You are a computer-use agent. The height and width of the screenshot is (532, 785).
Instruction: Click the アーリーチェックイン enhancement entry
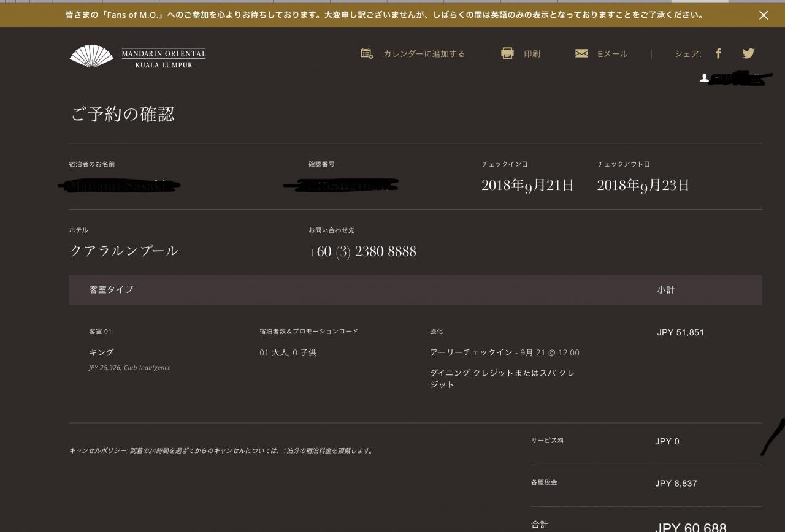tap(471, 352)
